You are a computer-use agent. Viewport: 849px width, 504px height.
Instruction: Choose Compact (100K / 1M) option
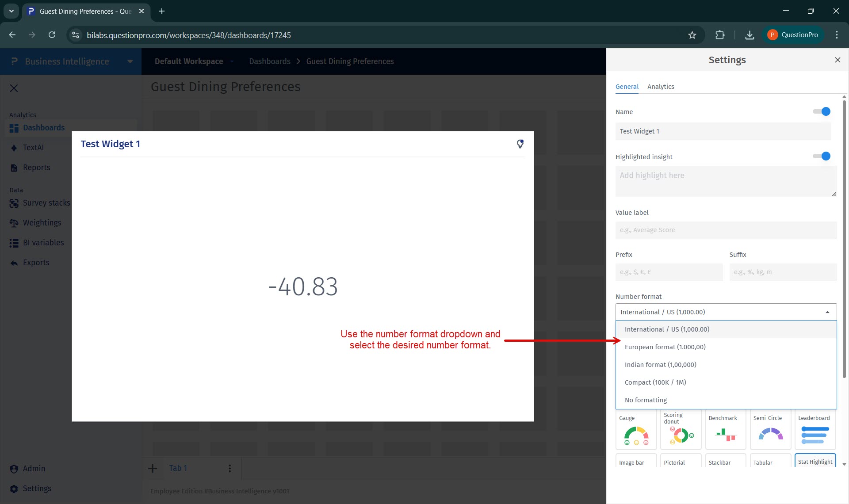point(655,382)
